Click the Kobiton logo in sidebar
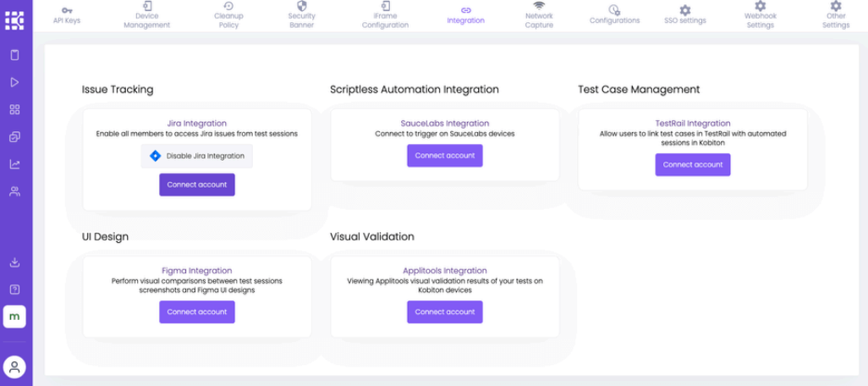 tap(14, 20)
